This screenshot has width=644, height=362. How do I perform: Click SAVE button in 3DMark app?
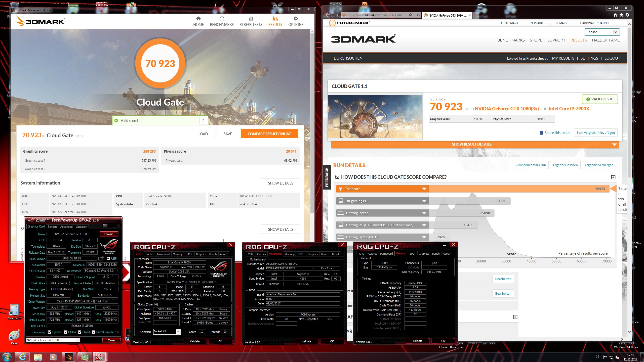point(228,134)
